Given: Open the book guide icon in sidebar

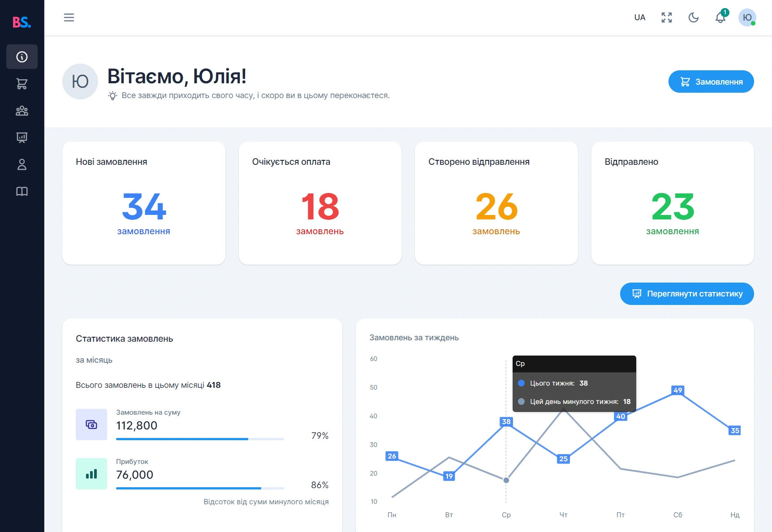Looking at the screenshot, I should (x=22, y=191).
